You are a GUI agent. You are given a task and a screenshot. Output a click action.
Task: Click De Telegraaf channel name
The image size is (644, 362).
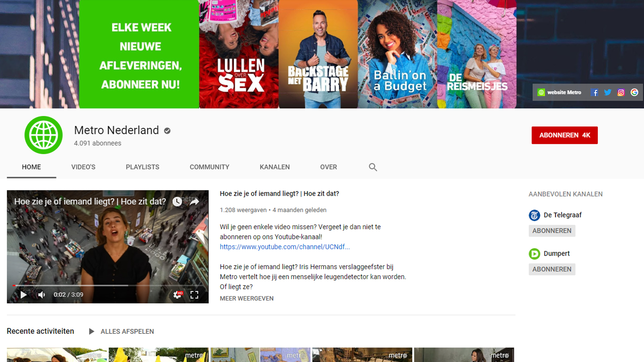562,215
